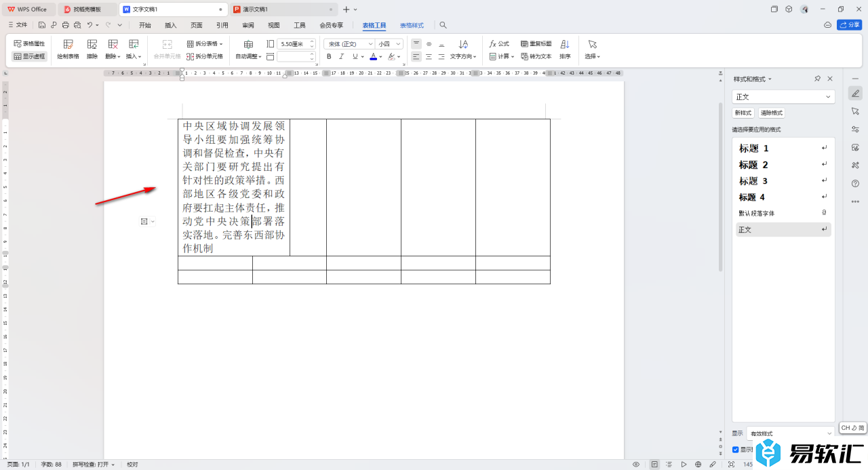Click 重复标题 repeat header rows

[536, 43]
